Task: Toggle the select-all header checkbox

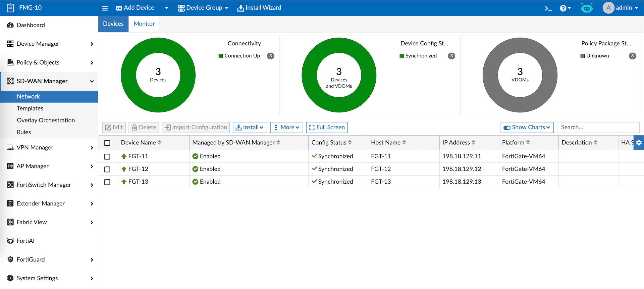Action: pos(107,143)
